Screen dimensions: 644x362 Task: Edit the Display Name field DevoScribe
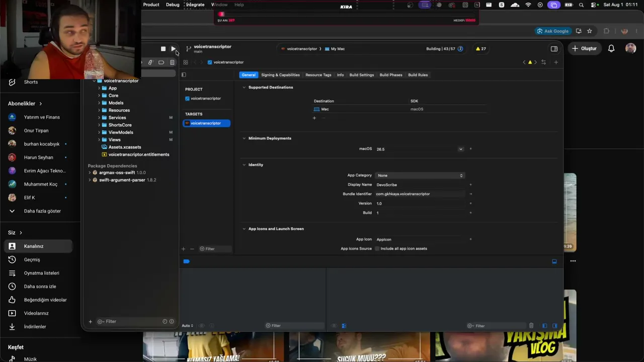420,185
